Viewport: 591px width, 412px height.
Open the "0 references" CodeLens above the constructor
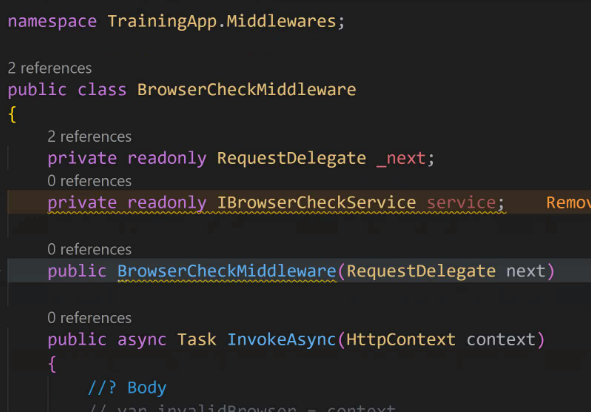(90, 249)
